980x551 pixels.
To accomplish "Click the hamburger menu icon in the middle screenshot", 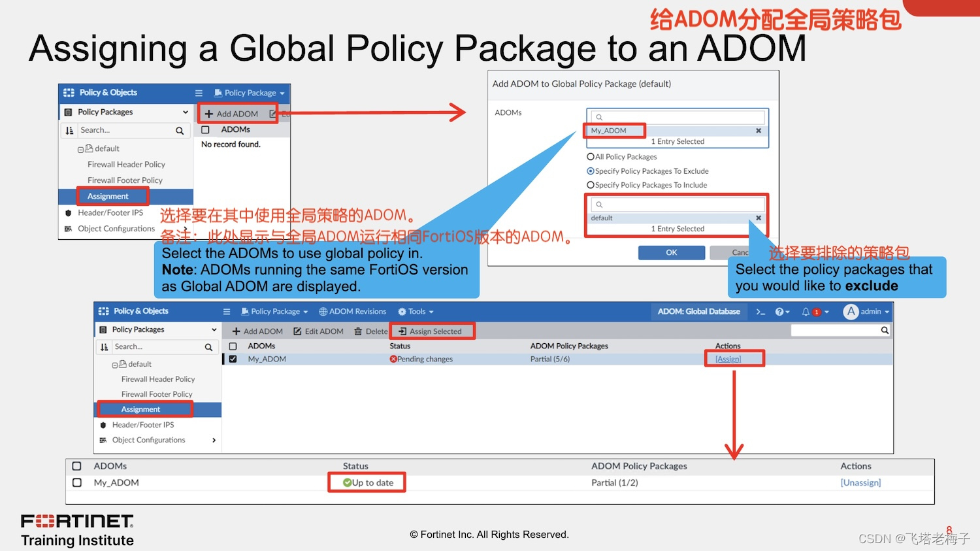I will point(227,312).
